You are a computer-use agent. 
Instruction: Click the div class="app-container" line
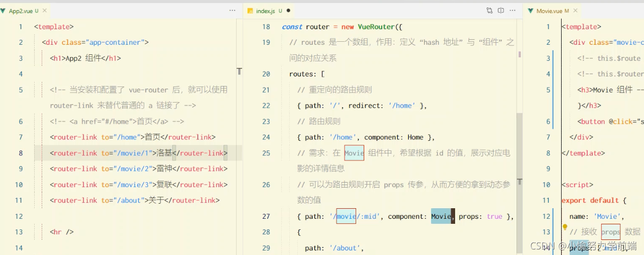(95, 42)
